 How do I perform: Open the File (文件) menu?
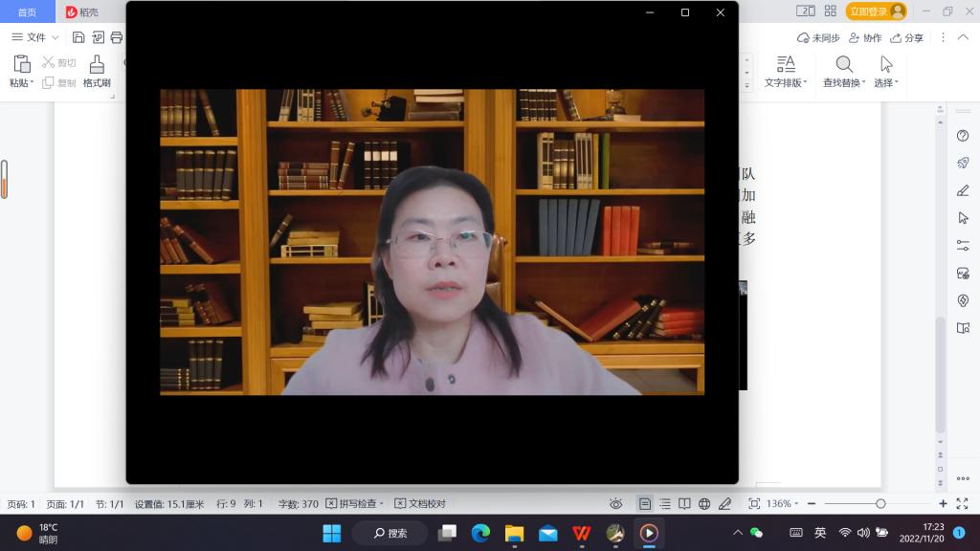tap(29, 37)
